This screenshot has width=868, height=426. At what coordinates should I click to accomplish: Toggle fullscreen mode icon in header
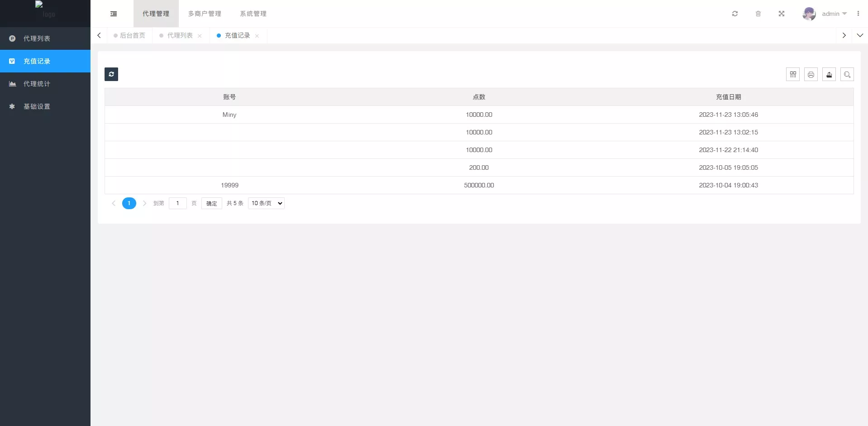[x=782, y=14]
